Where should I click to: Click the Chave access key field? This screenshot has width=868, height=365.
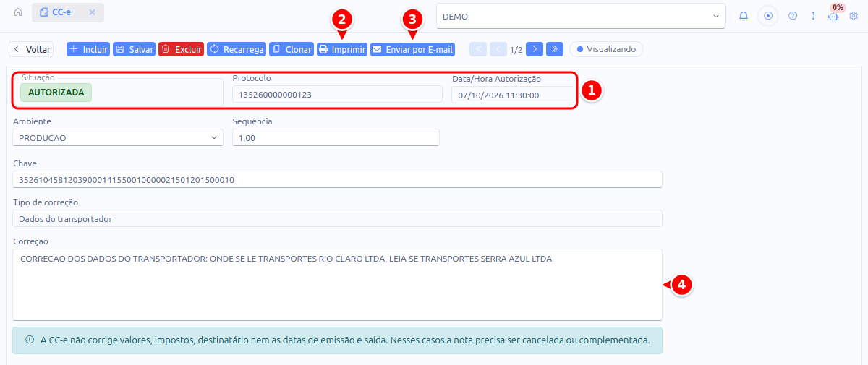338,179
